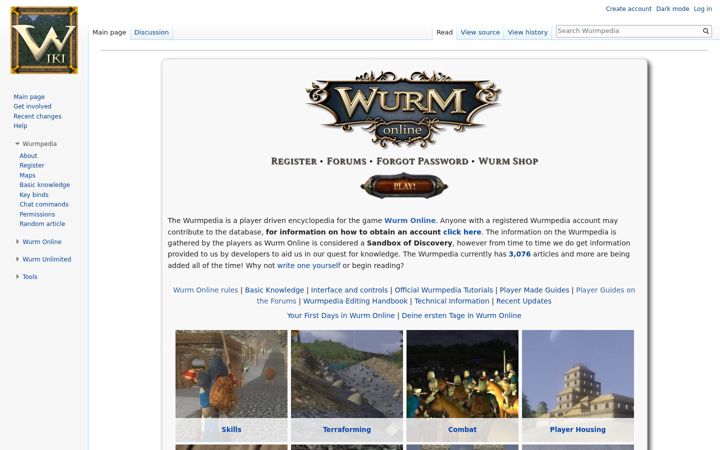Screen dimensions: 720x450
Task: Follow the 'click here' account link
Action: click(462, 232)
